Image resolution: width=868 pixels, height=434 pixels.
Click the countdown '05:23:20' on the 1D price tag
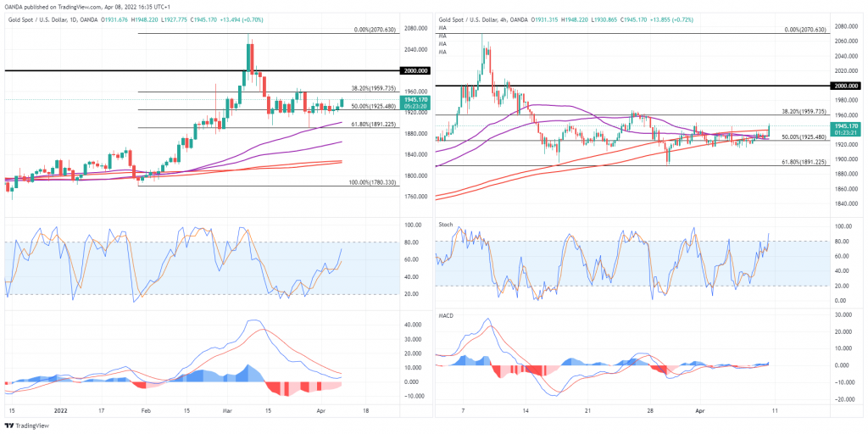click(414, 104)
